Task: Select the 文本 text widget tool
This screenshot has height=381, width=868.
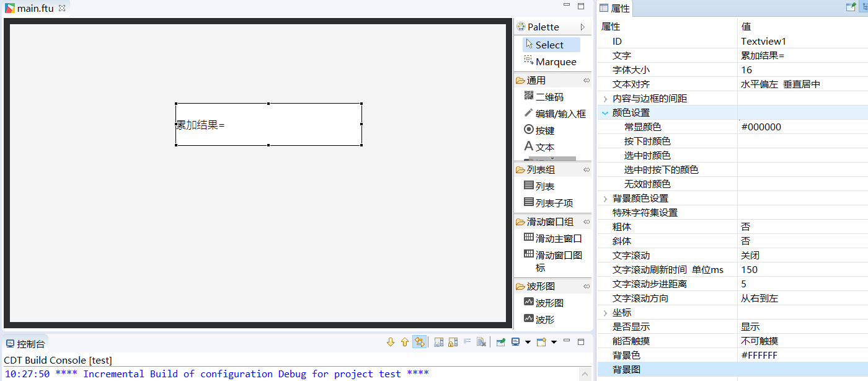Action: [x=544, y=147]
